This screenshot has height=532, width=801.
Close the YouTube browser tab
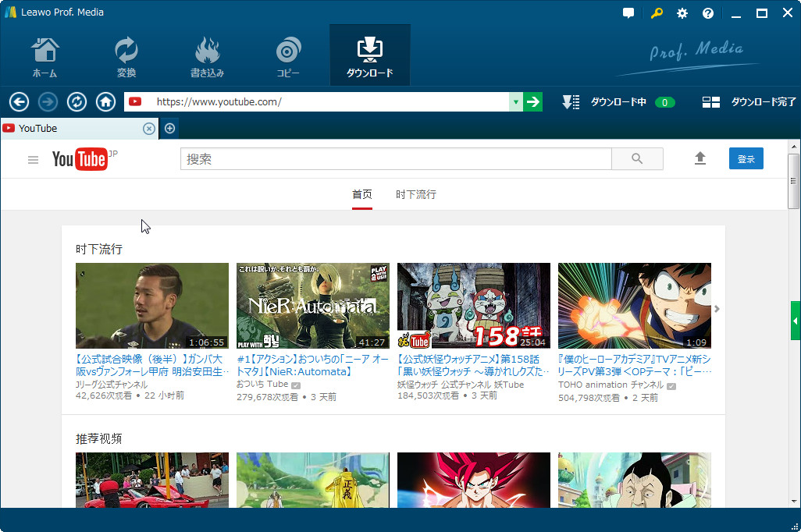(x=148, y=129)
